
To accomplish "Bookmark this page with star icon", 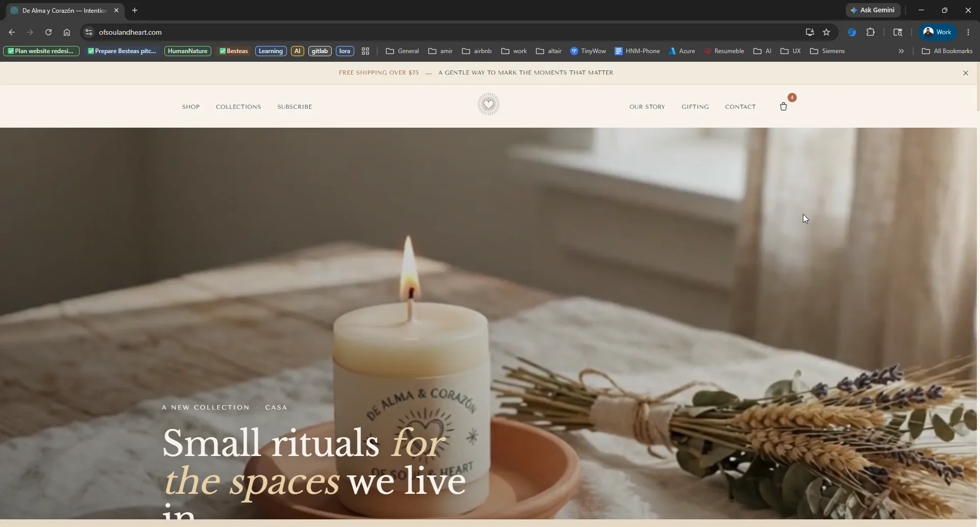I will tap(826, 32).
